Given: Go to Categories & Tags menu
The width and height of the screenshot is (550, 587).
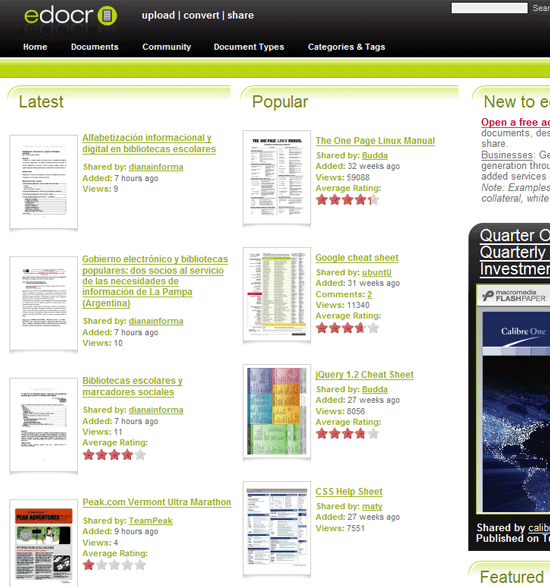Looking at the screenshot, I should (346, 47).
